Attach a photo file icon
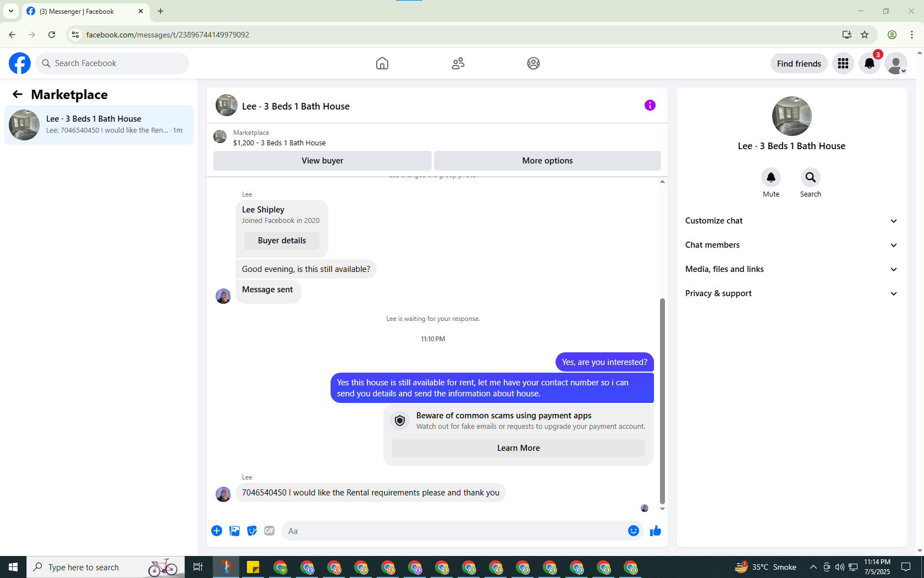Screen dimensions: 924x578 234,531
